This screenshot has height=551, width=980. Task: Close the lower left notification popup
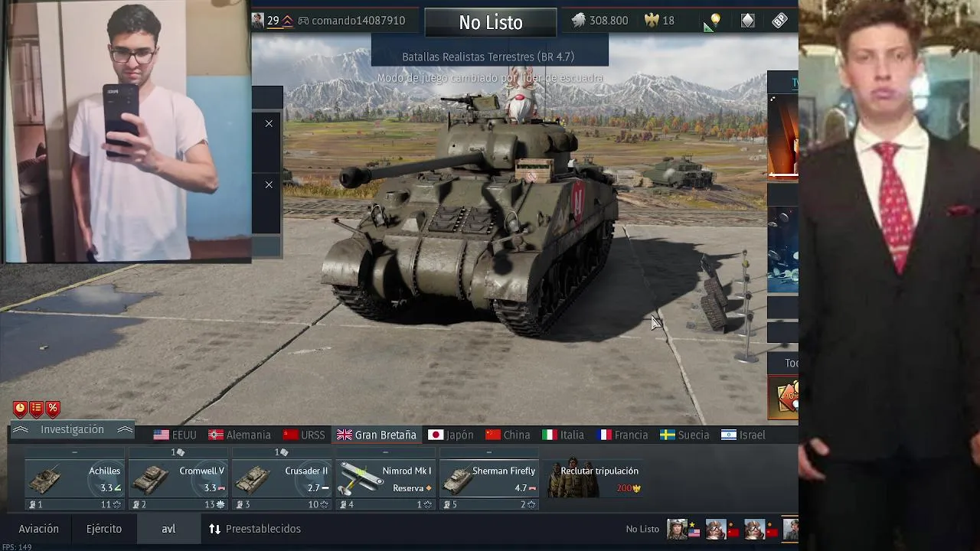pyautogui.click(x=269, y=184)
